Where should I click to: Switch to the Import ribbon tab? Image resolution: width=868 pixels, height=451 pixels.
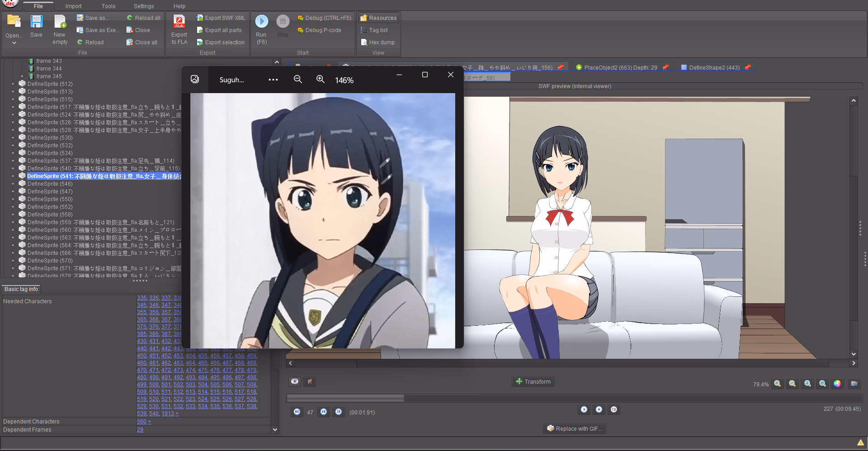click(73, 6)
